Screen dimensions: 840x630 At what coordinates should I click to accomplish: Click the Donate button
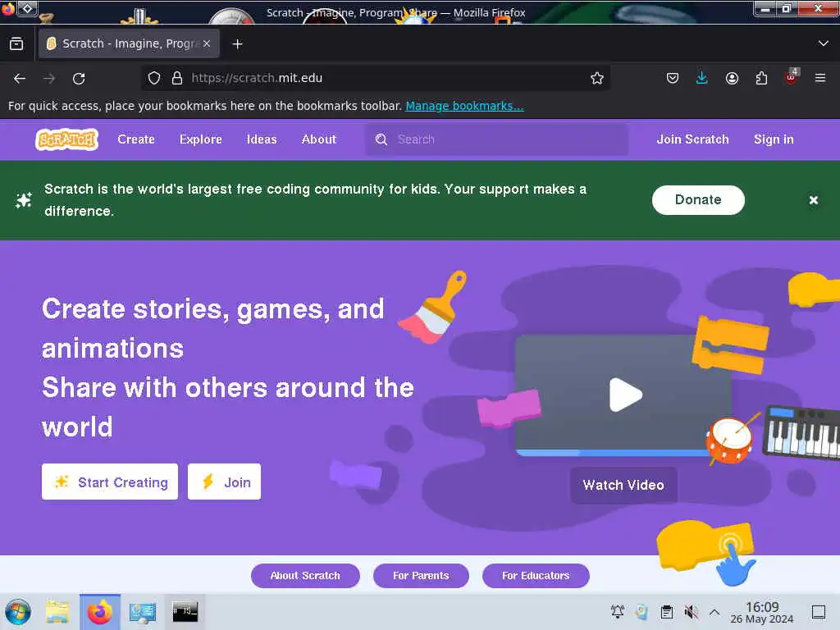(698, 200)
